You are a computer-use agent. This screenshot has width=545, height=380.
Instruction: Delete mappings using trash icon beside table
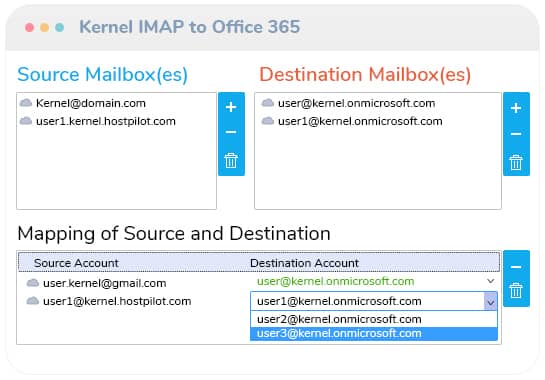tap(516, 290)
